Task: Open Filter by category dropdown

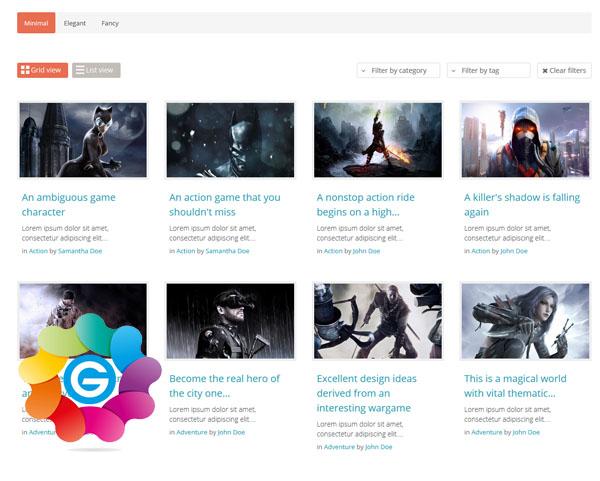Action: 398,70
